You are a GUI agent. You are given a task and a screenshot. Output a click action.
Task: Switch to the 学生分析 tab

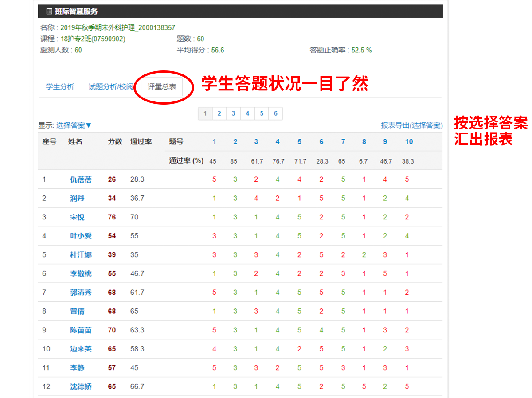coord(60,87)
